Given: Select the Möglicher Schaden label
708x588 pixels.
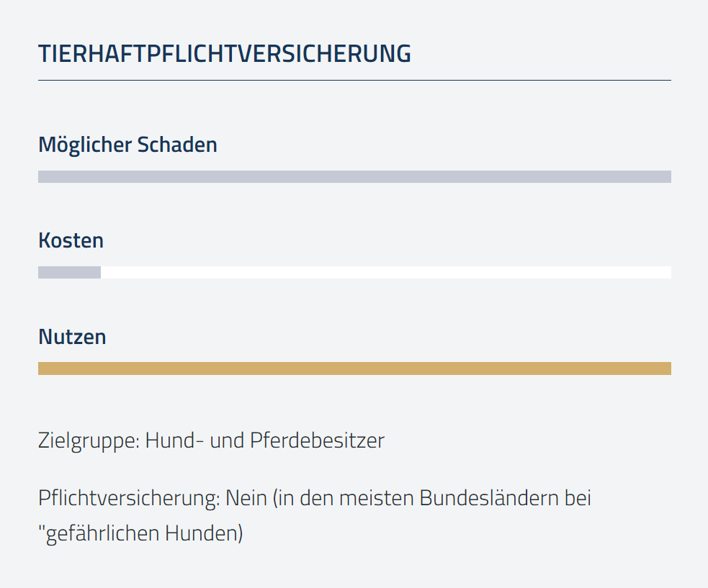Looking at the screenshot, I should pyautogui.click(x=127, y=145).
